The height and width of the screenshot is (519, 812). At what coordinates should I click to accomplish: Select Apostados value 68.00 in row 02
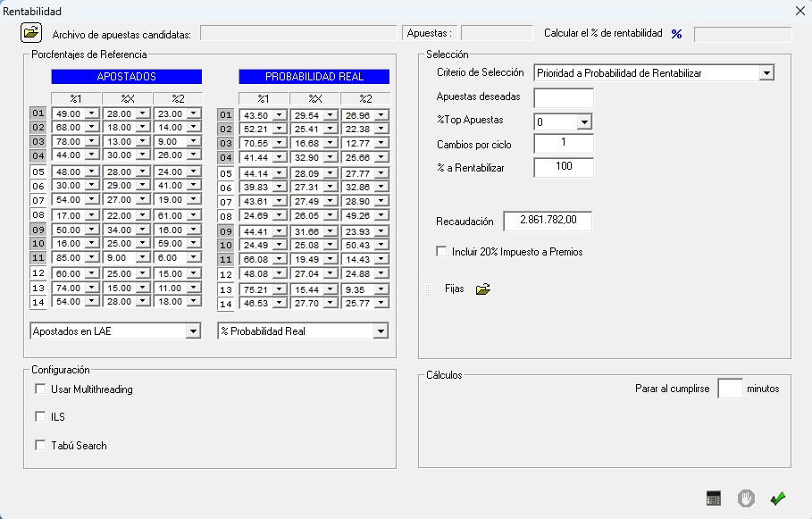point(69,128)
